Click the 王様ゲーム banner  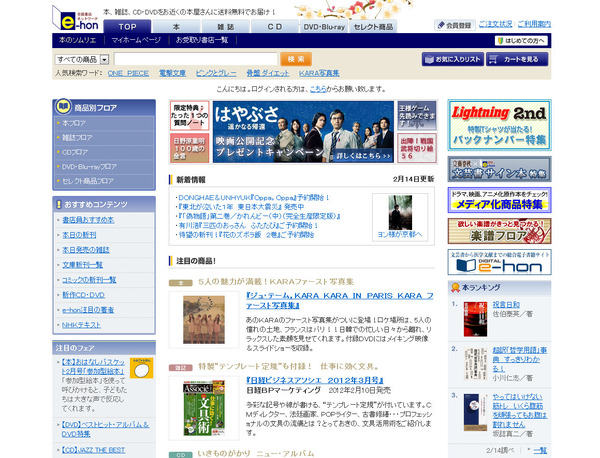pos(417,116)
